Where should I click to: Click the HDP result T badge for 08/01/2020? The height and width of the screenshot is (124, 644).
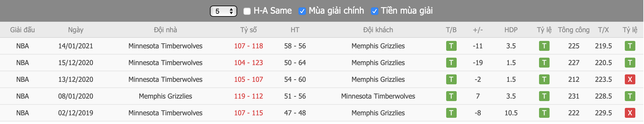[544, 96]
